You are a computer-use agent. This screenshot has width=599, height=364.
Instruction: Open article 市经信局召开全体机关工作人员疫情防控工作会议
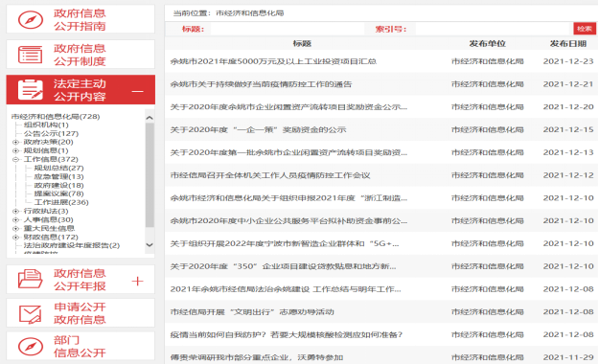coord(270,175)
